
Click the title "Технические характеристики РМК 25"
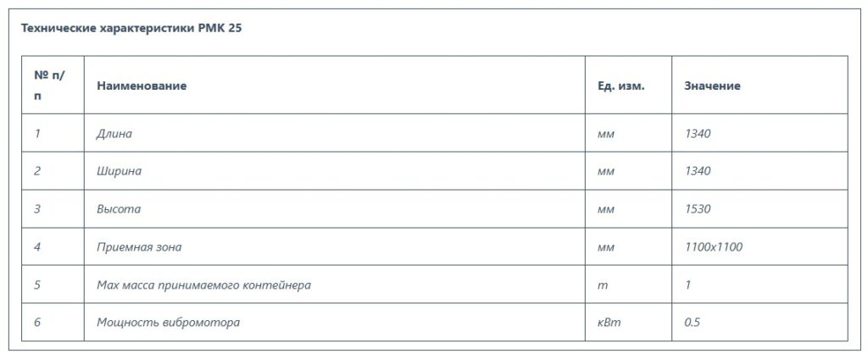[131, 28]
